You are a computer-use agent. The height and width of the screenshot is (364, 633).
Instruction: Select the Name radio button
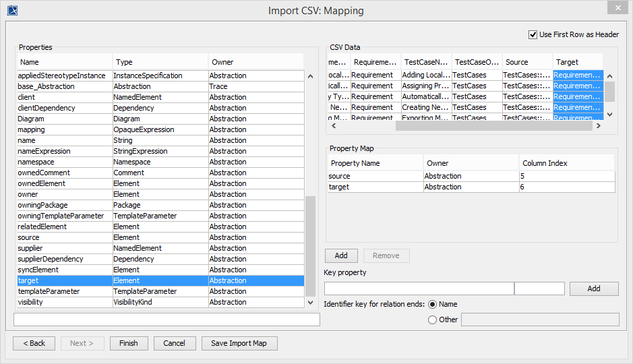click(x=432, y=304)
